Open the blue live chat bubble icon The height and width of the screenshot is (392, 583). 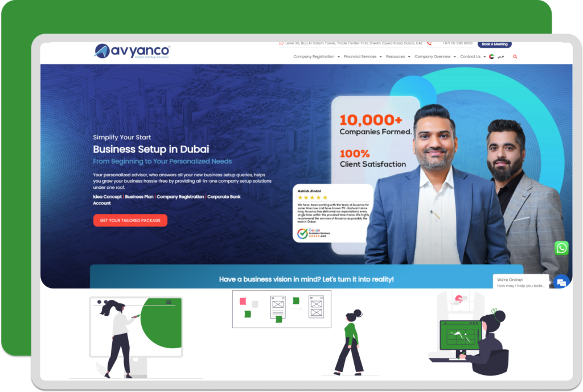(x=561, y=282)
